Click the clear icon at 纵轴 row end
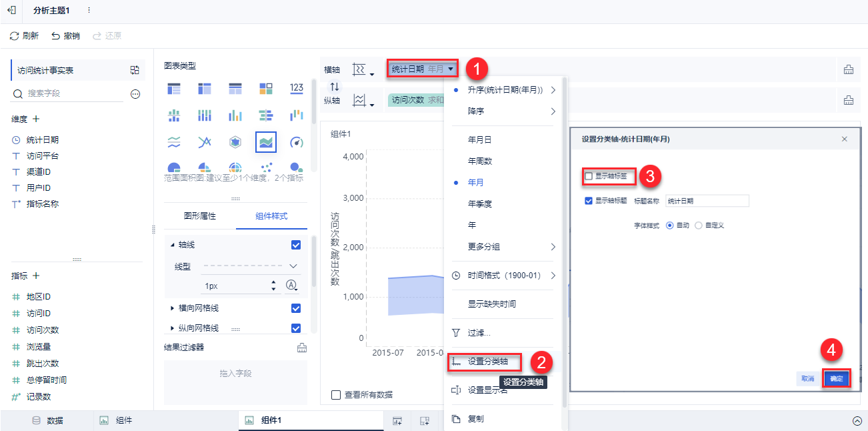The image size is (868, 431). 849,100
